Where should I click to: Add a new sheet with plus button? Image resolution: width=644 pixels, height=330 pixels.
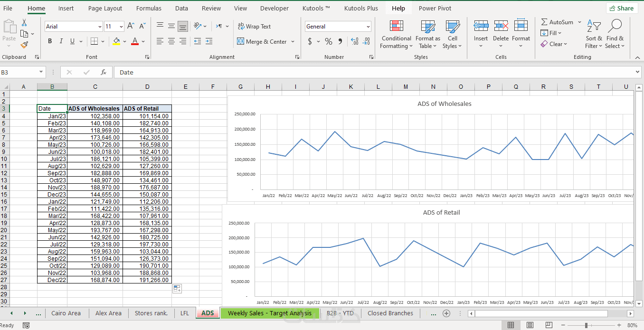[446, 313]
